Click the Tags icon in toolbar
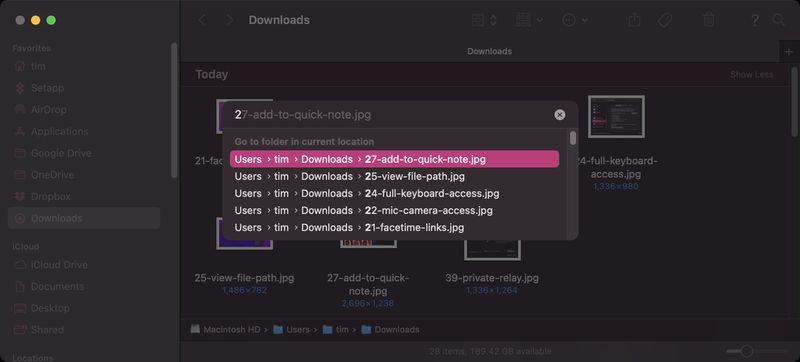Screen dimensions: 800x362 tap(664, 20)
